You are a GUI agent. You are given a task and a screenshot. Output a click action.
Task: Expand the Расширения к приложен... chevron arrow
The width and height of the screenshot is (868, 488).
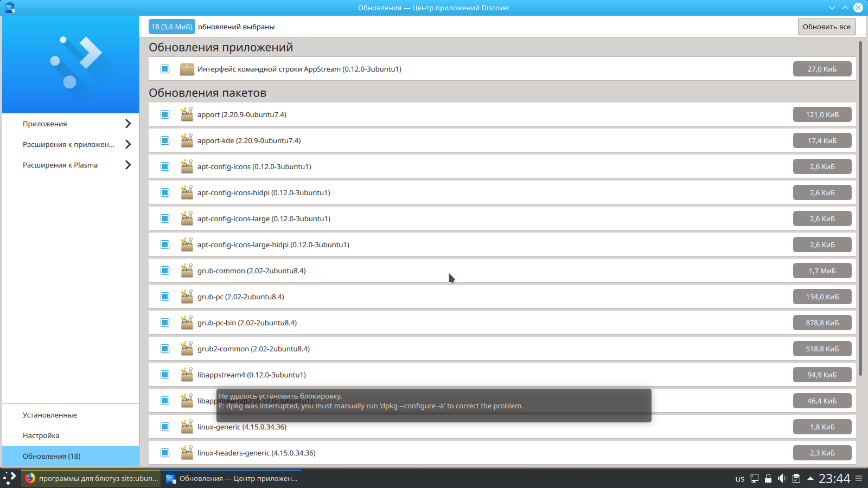click(128, 144)
